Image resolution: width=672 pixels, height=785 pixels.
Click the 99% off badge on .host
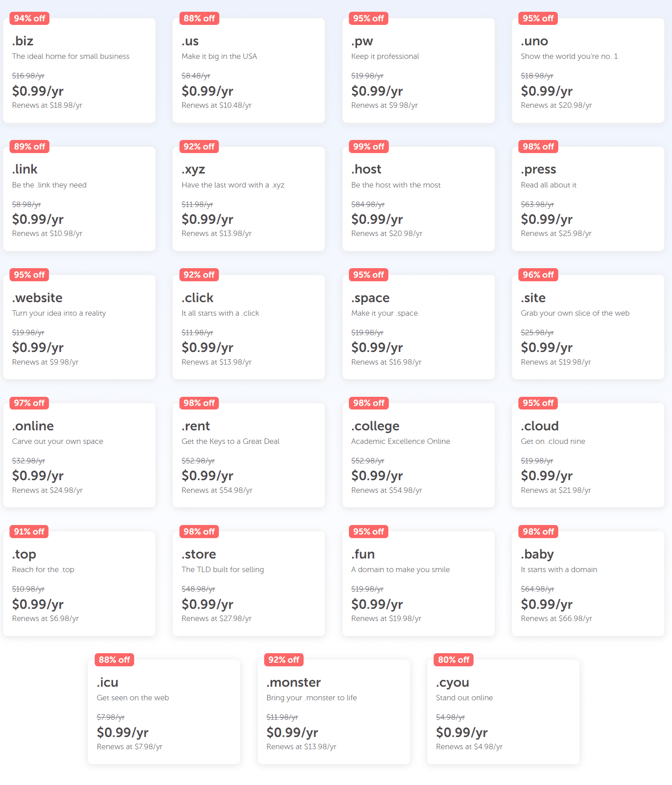pyautogui.click(x=368, y=147)
